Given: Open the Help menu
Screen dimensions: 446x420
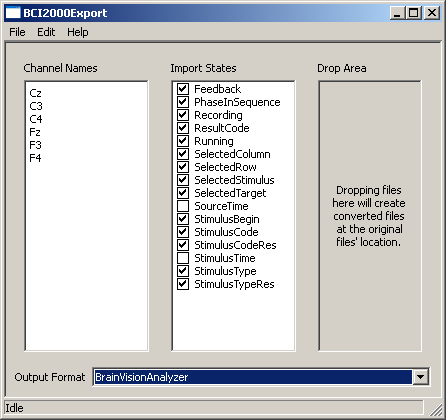Looking at the screenshot, I should pyautogui.click(x=78, y=32).
